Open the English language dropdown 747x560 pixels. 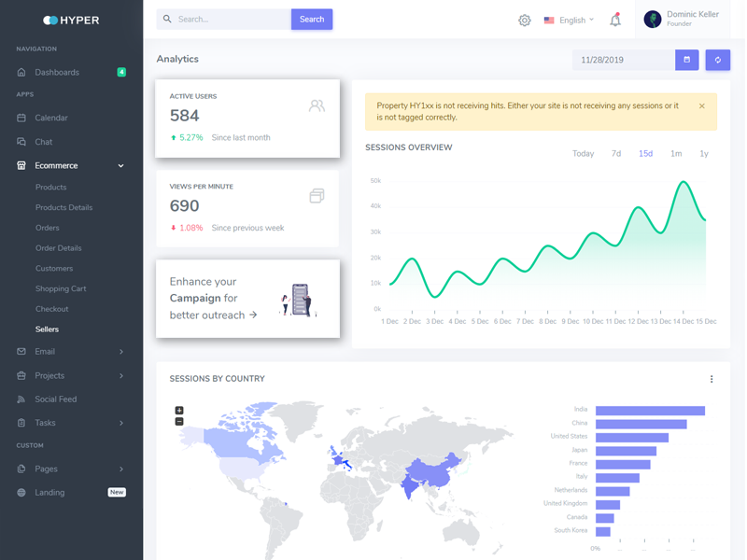[569, 20]
